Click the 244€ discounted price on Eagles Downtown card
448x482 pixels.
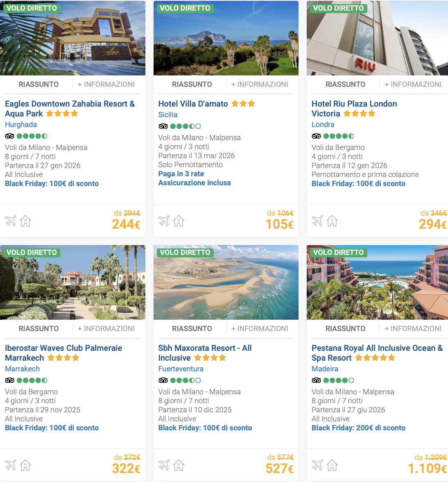coord(126,224)
